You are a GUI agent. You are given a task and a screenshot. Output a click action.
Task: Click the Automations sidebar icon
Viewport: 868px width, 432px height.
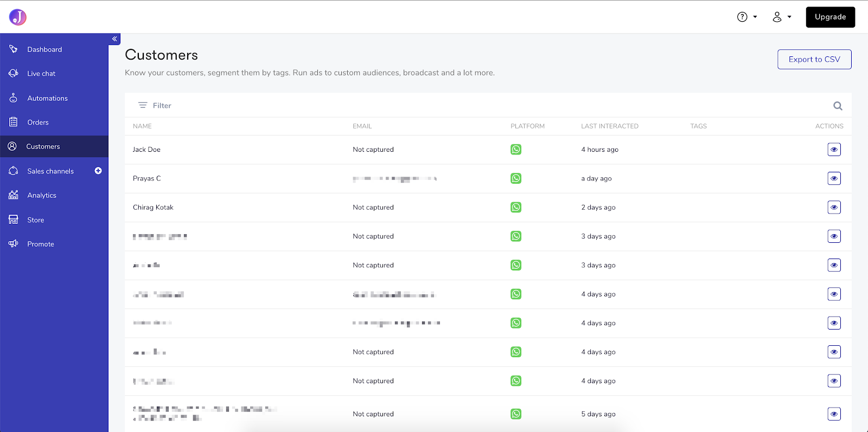(x=14, y=98)
